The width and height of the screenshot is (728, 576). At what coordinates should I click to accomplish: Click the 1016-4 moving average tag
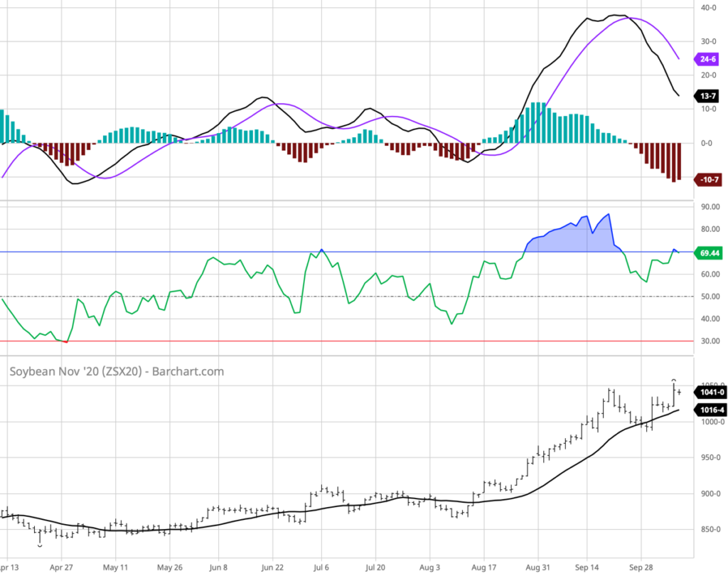[710, 410]
